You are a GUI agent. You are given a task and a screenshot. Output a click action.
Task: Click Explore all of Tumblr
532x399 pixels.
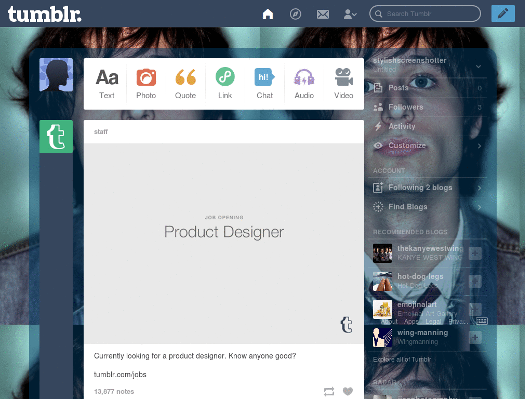(x=402, y=360)
